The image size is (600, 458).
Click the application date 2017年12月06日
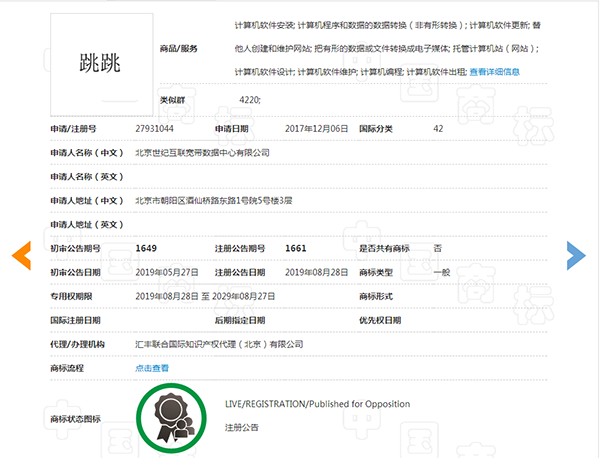coord(318,129)
